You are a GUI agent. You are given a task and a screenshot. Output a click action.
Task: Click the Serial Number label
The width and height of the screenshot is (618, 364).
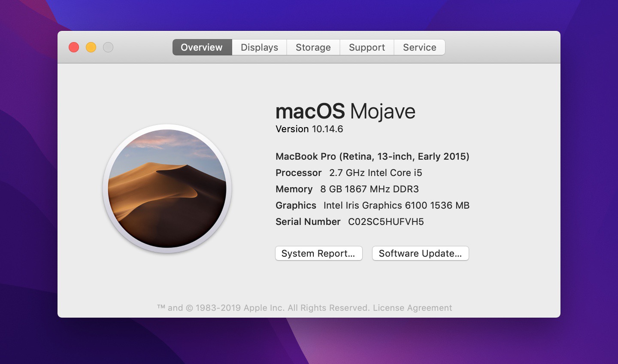pos(308,222)
